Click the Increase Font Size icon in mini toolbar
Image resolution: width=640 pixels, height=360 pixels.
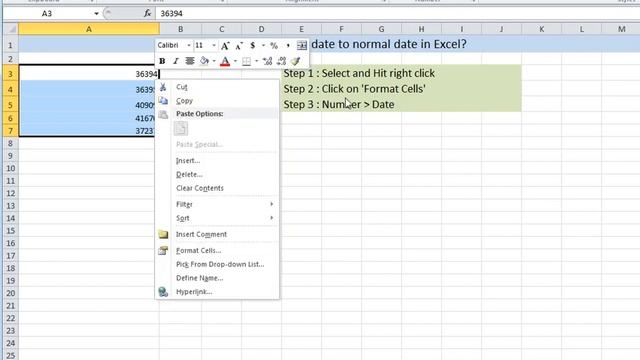[x=225, y=46]
